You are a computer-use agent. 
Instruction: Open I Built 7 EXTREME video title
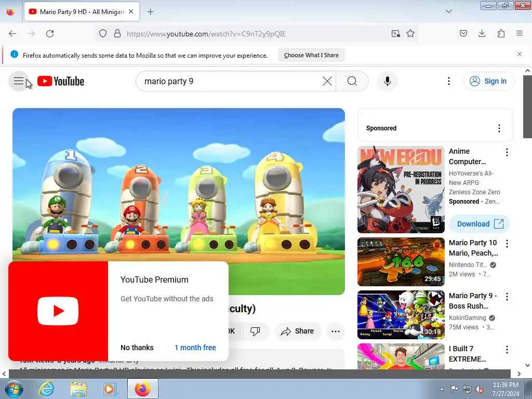pos(467,354)
